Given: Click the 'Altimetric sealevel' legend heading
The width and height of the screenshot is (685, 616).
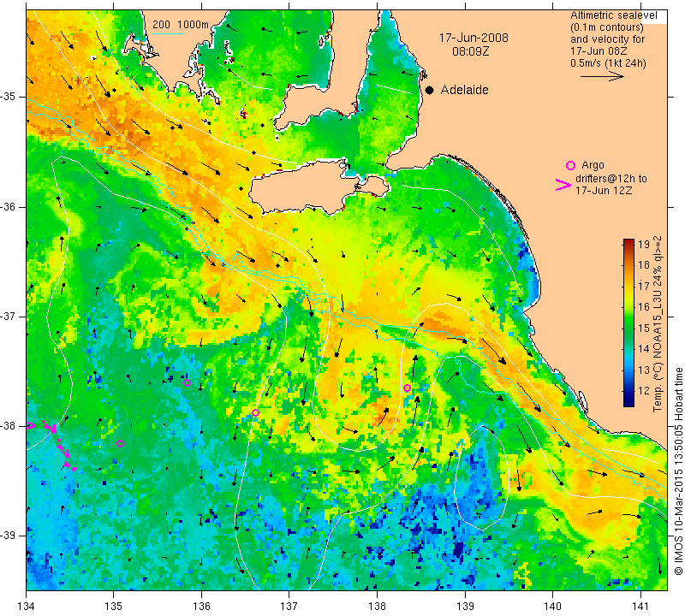Looking at the screenshot, I should (613, 15).
